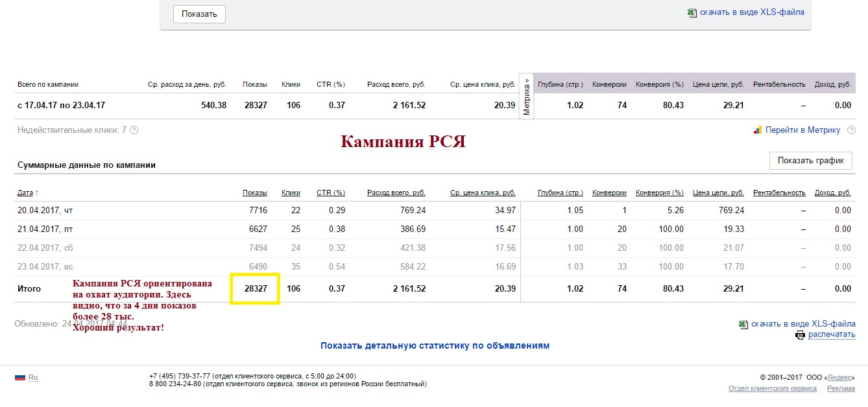Open Перейти в Метрику link
Viewport: 868px width, 407px height.
pyautogui.click(x=802, y=130)
